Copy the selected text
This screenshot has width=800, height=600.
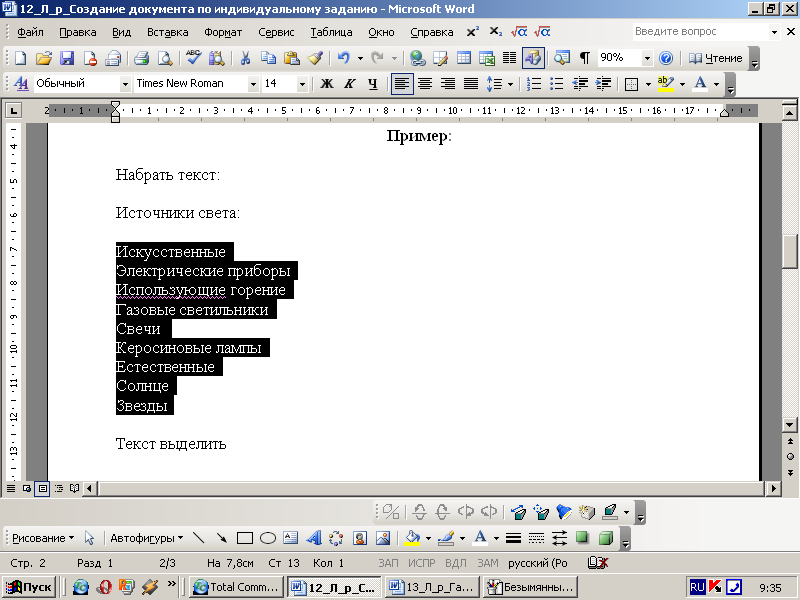(268, 58)
